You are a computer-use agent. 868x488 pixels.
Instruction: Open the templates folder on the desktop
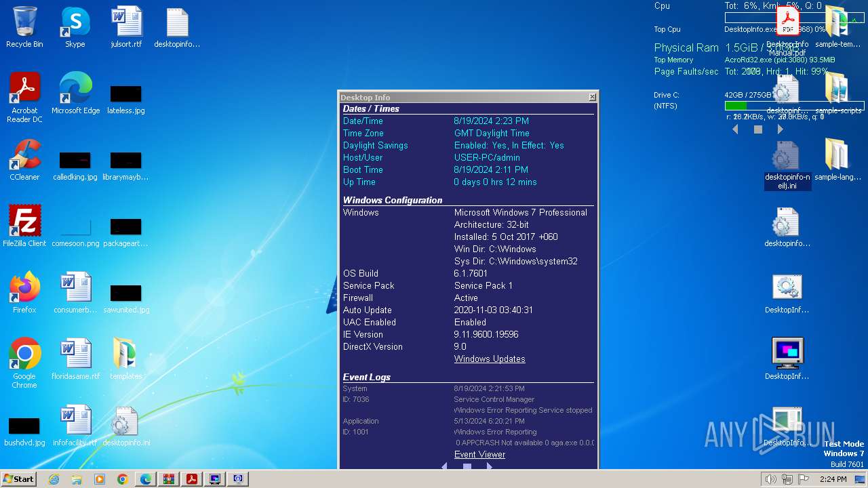pyautogui.click(x=126, y=359)
